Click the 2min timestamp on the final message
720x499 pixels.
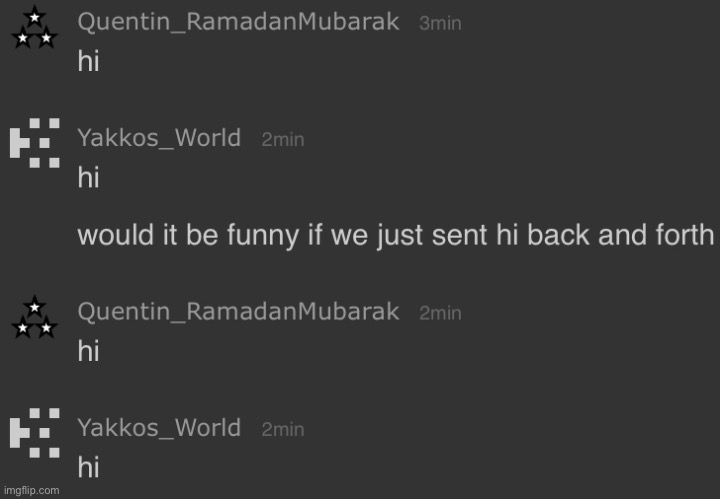click(x=282, y=430)
